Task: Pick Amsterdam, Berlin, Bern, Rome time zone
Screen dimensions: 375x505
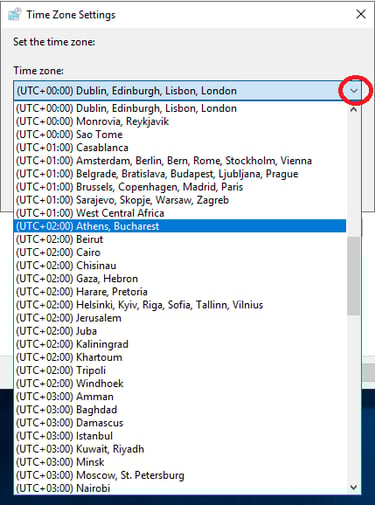Action: click(x=180, y=161)
